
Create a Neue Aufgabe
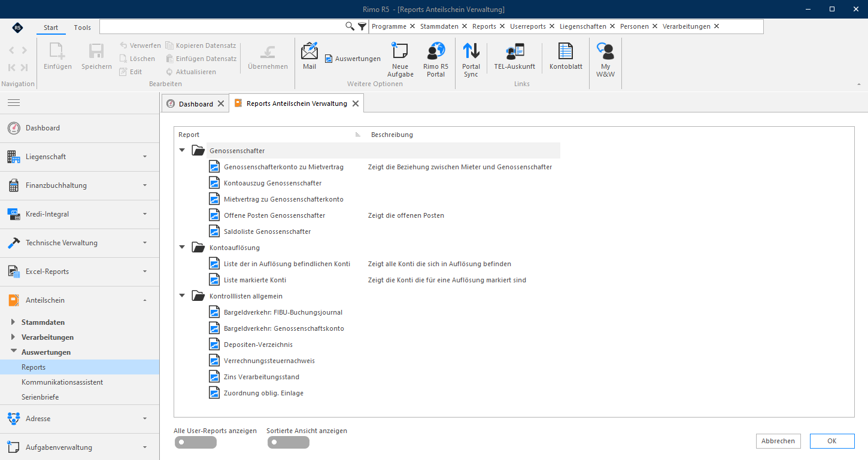point(400,60)
